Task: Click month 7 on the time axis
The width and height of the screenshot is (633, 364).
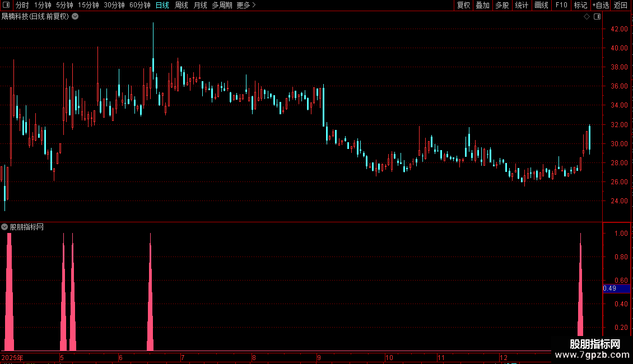Action: click(x=183, y=357)
